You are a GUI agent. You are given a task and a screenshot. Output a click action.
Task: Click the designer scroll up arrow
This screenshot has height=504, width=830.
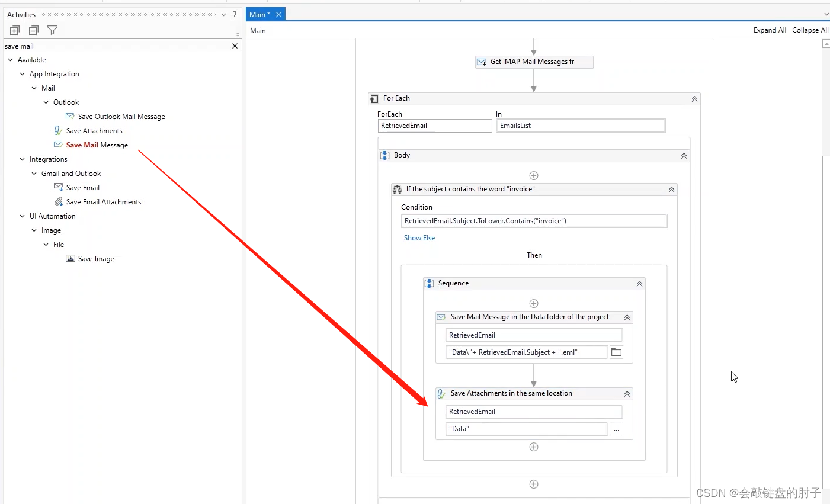tap(826, 44)
